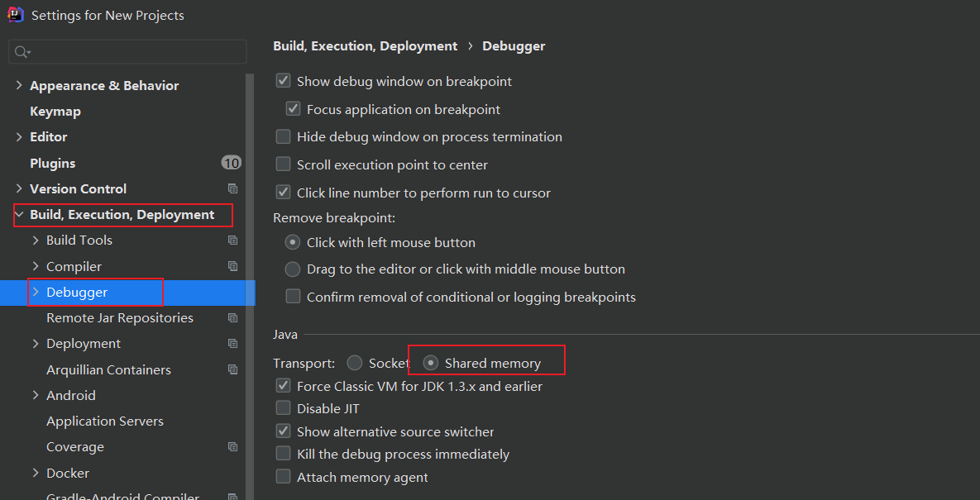Collapse Build, Execution, Deployment tree node
Viewport: 980px width, 500px height.
click(x=19, y=215)
